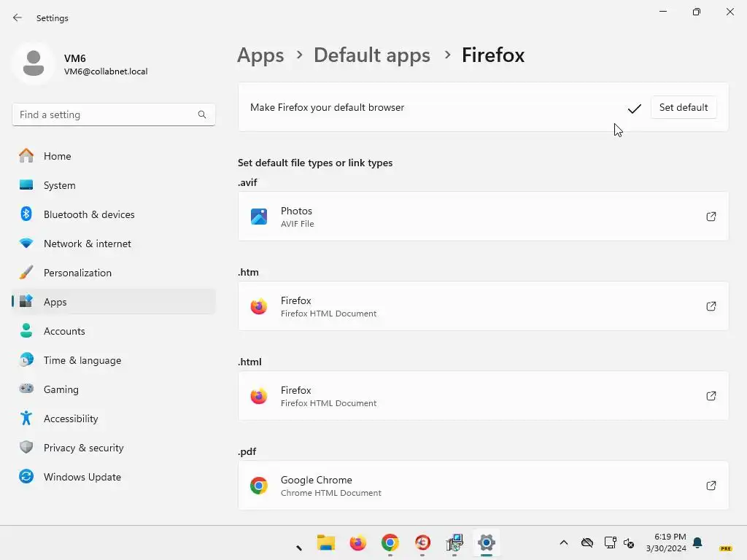Show hidden icons in system tray

click(563, 542)
